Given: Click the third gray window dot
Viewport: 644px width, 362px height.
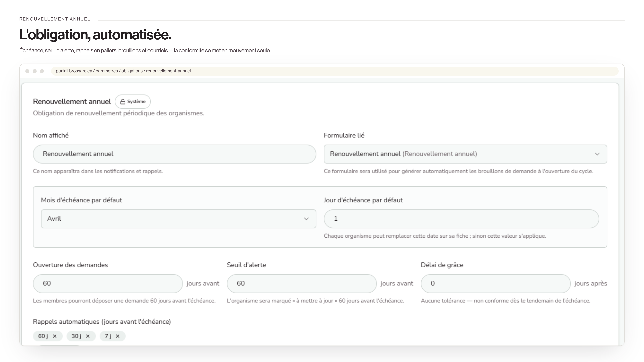Looking at the screenshot, I should pos(42,71).
